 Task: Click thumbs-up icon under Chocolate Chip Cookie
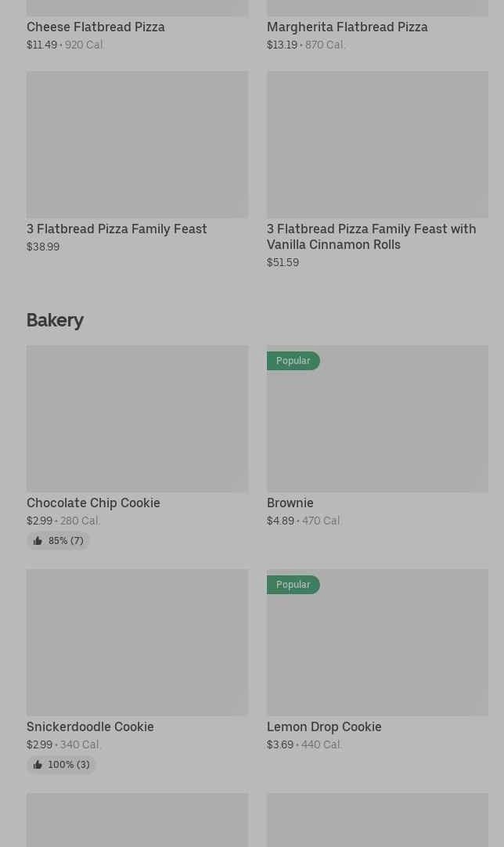(x=38, y=541)
